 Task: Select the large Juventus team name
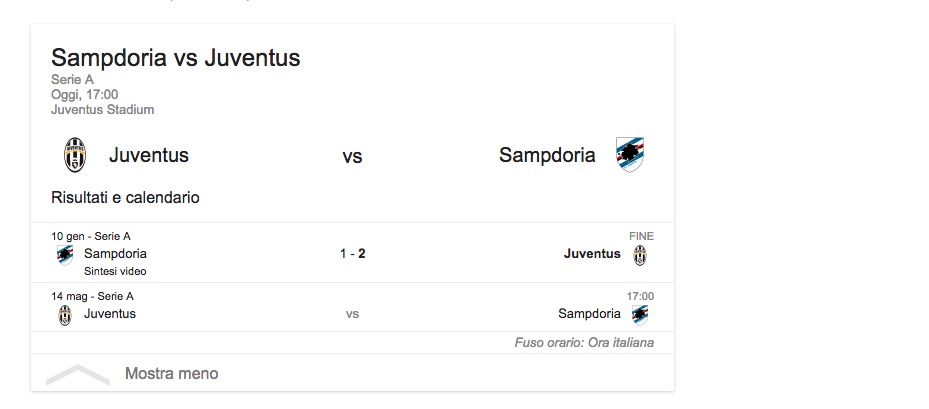pyautogui.click(x=149, y=155)
